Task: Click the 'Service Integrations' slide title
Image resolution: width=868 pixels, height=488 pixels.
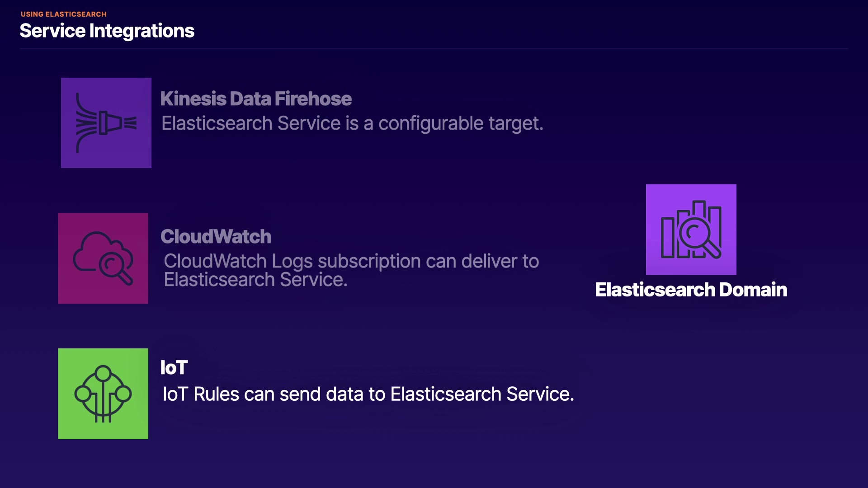Action: [107, 31]
